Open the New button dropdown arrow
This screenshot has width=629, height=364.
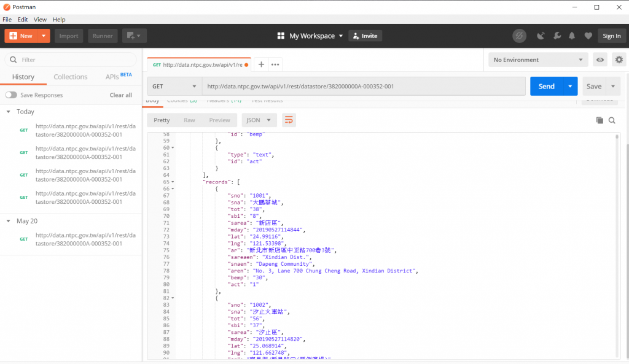[44, 36]
